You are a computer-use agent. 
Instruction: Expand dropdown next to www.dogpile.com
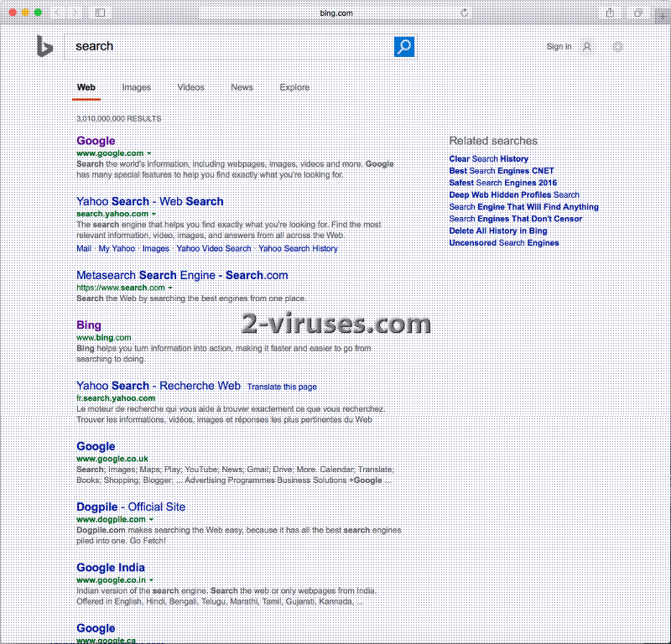point(151,520)
